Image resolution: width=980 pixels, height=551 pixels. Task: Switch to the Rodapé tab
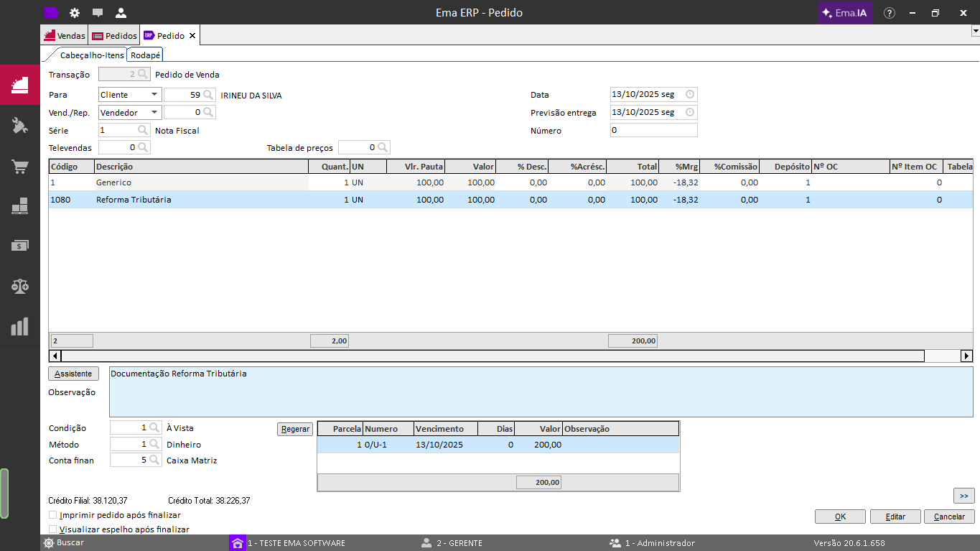coord(145,55)
